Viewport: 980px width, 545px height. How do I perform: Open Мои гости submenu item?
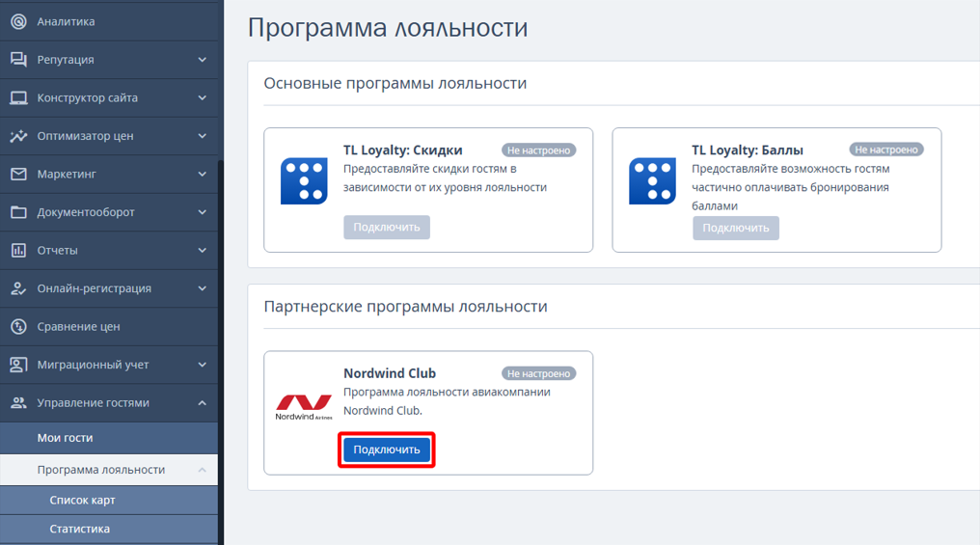[109, 438]
